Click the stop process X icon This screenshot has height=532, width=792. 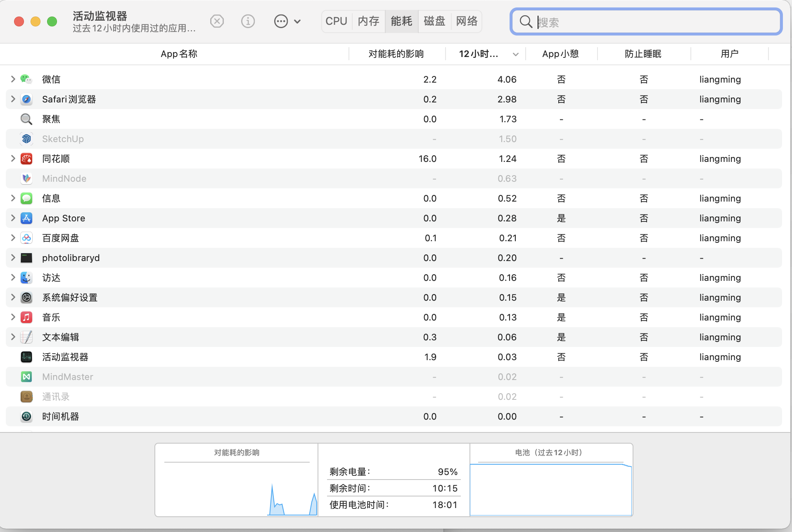click(217, 21)
